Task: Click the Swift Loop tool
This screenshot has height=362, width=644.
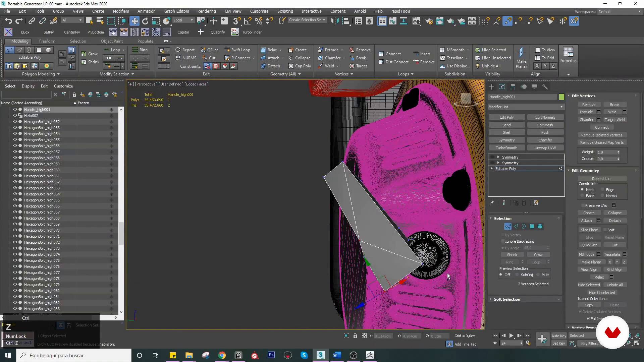Action: (x=237, y=50)
